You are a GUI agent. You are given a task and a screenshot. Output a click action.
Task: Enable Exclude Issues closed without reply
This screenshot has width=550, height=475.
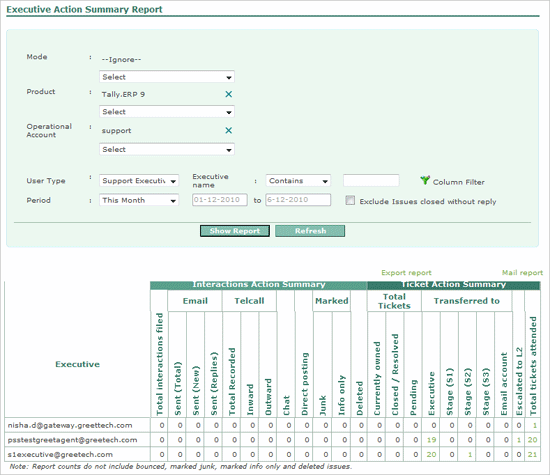(350, 200)
